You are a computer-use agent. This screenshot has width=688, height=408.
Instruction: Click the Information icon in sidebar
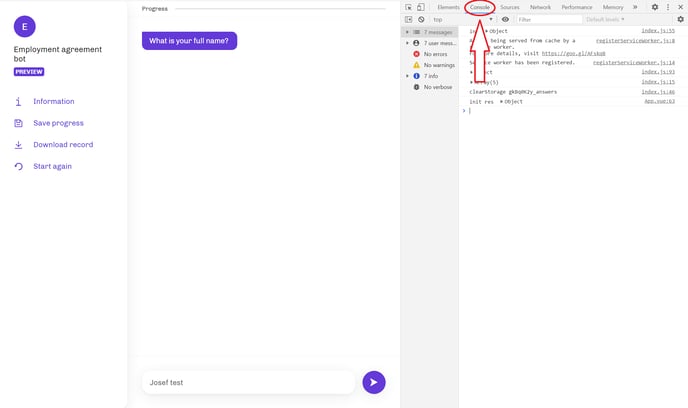coord(18,101)
